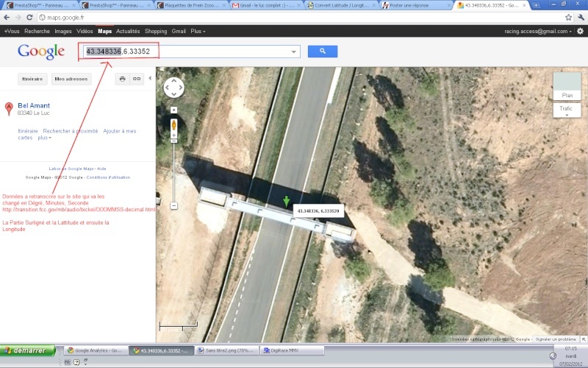
Task: Open Images in the Google bar
Action: coord(63,31)
